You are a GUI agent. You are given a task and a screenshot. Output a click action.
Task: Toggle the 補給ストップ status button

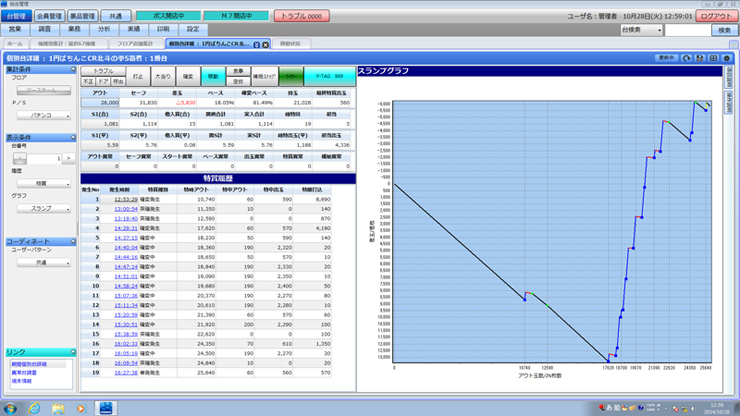pyautogui.click(x=265, y=76)
